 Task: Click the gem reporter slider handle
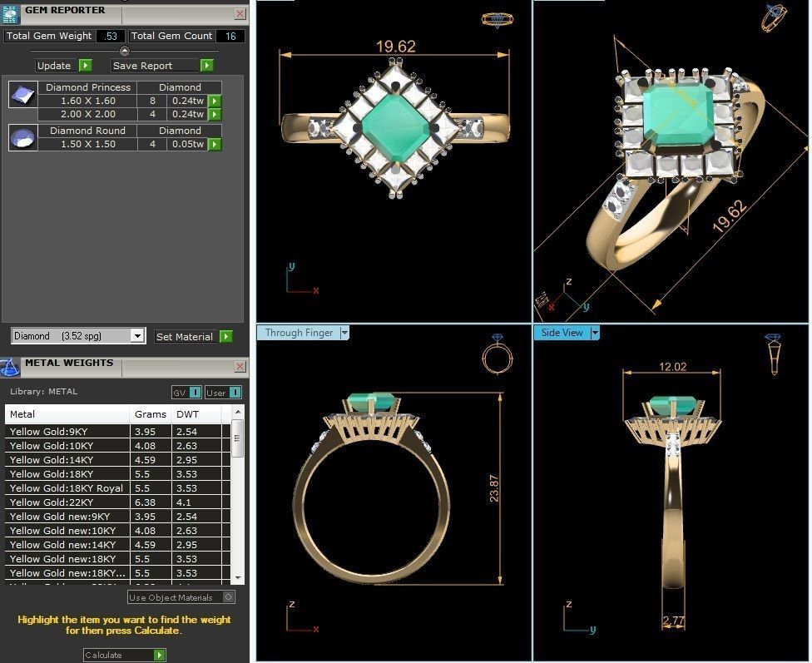124,50
